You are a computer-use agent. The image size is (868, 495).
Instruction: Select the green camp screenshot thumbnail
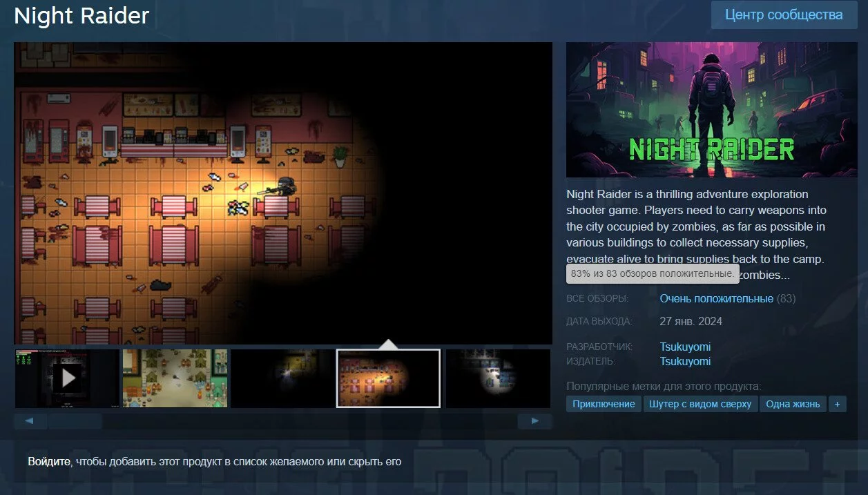(175, 378)
